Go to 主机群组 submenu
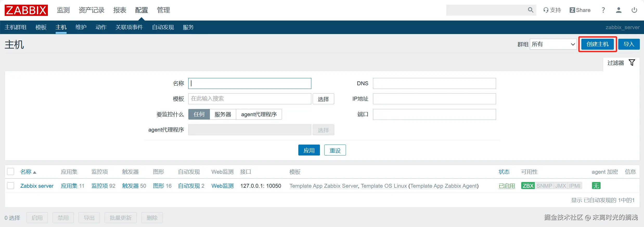The width and height of the screenshot is (644, 227). point(16,27)
